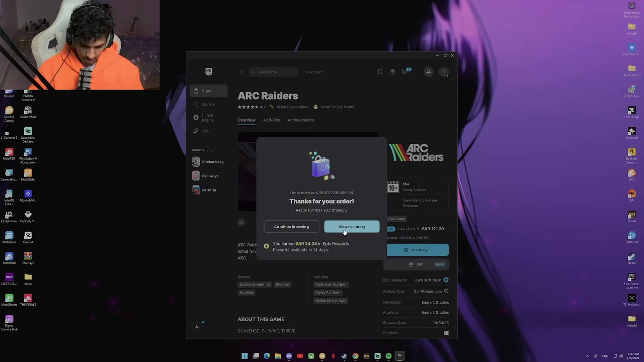Click the taskbar volume icon
Screen dimensions: 644x362
[621, 356]
